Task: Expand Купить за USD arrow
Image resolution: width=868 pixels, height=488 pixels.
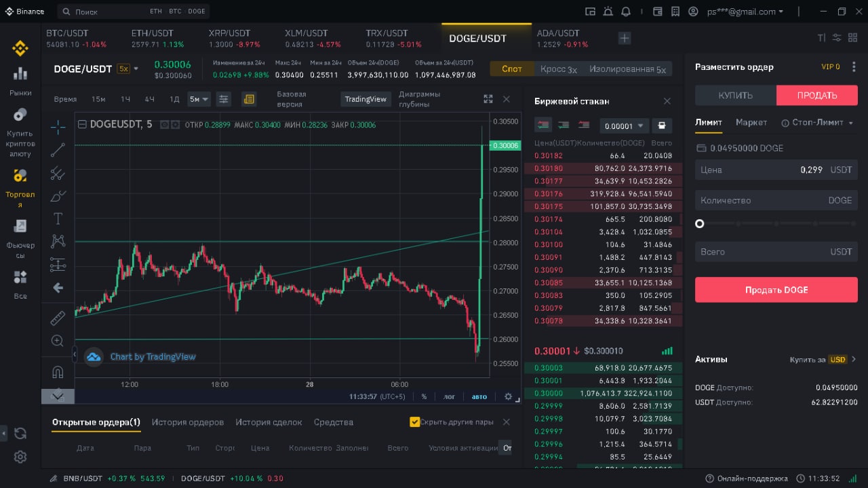Action: (x=854, y=359)
